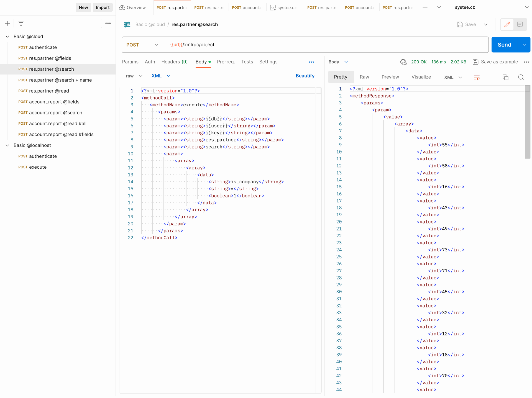Image resolution: width=532 pixels, height=398 pixels.
Task: Click the plus icon to create a new collection
Action: click(x=7, y=24)
